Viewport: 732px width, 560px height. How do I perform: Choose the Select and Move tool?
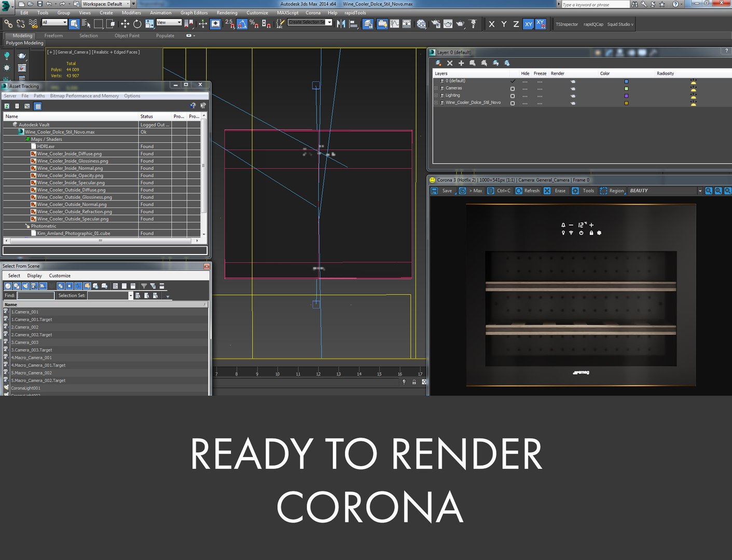click(x=125, y=24)
